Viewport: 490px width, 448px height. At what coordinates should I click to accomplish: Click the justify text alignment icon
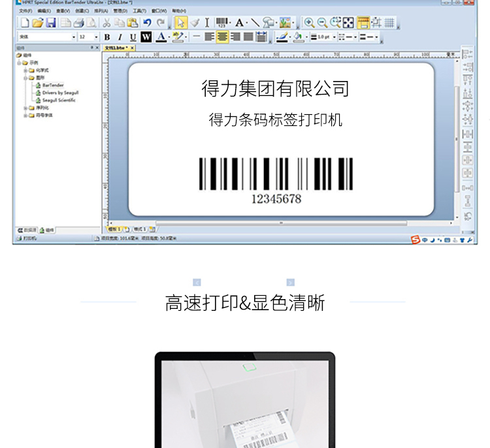(248, 37)
